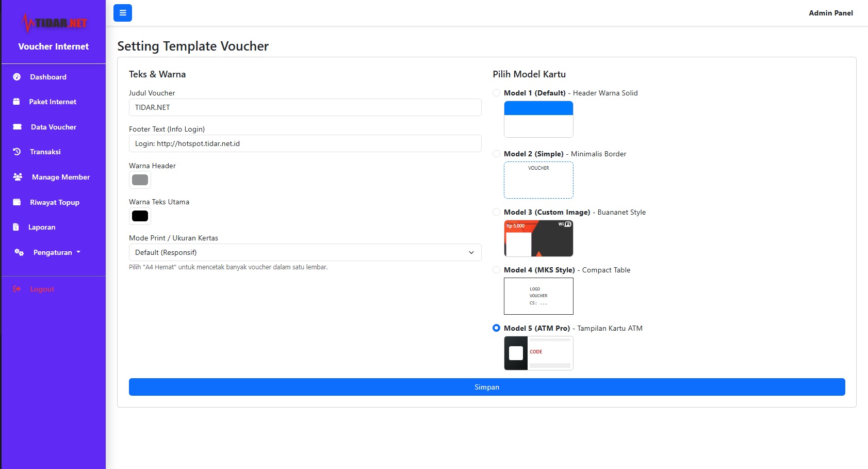The width and height of the screenshot is (868, 469).
Task: Open the Data Voucher page
Action: [54, 127]
